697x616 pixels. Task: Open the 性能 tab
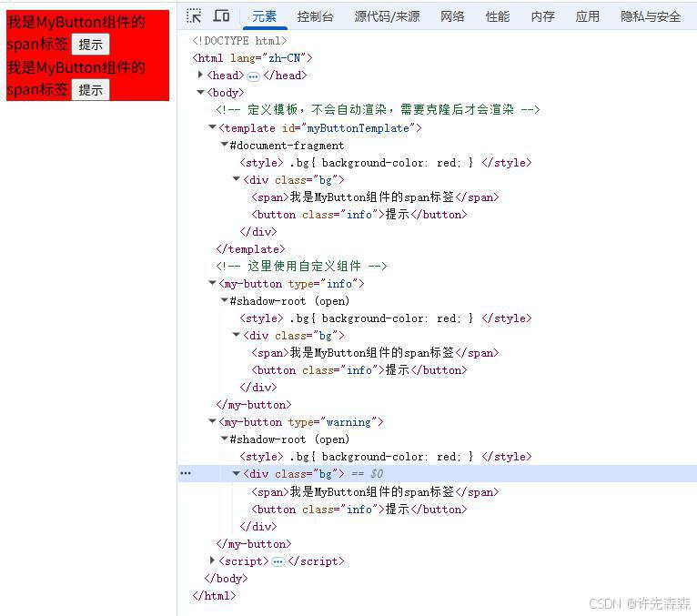click(x=498, y=16)
